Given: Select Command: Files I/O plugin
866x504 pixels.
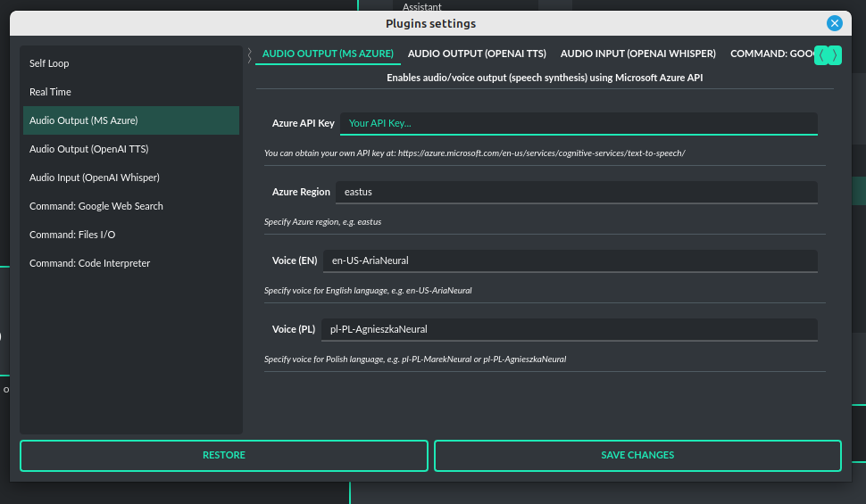Looking at the screenshot, I should [71, 235].
